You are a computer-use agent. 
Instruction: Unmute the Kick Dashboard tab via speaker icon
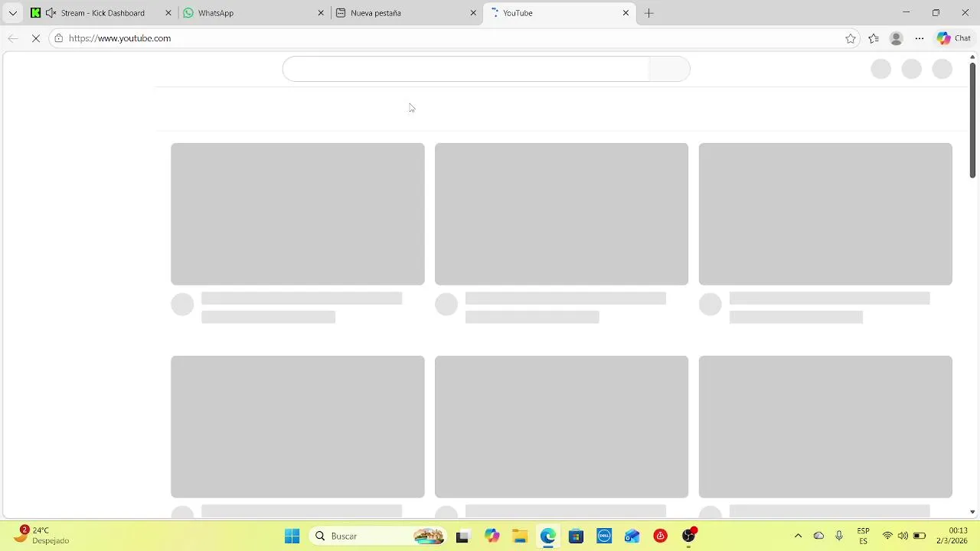(x=51, y=13)
